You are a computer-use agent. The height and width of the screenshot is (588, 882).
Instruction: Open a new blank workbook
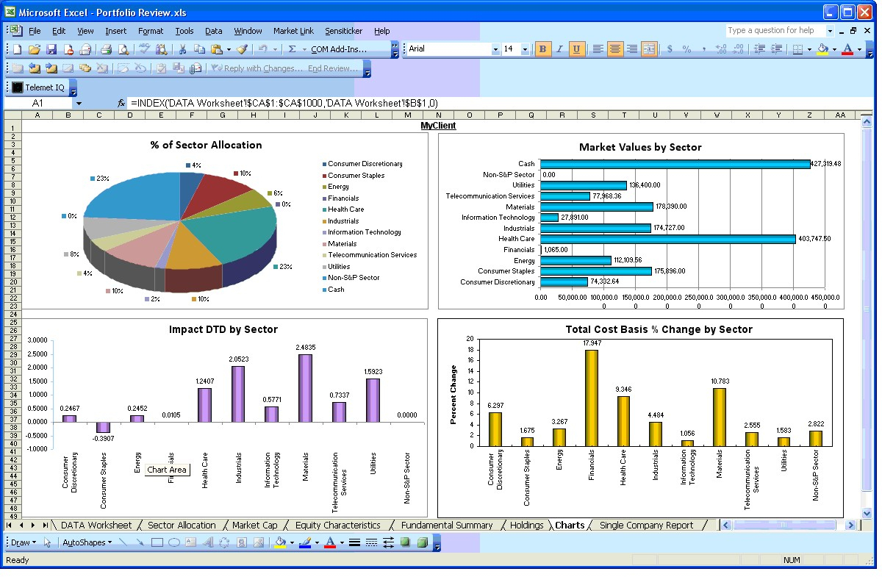click(16, 49)
